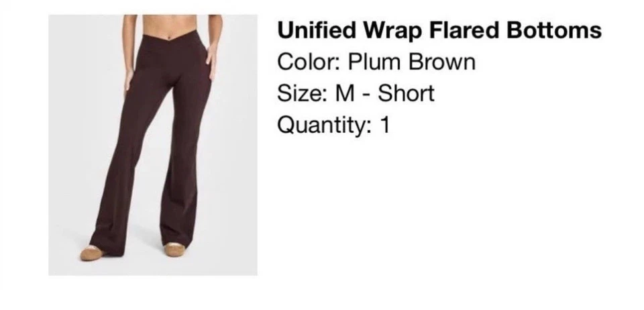
Task: Click the Short size value text
Action: point(406,93)
